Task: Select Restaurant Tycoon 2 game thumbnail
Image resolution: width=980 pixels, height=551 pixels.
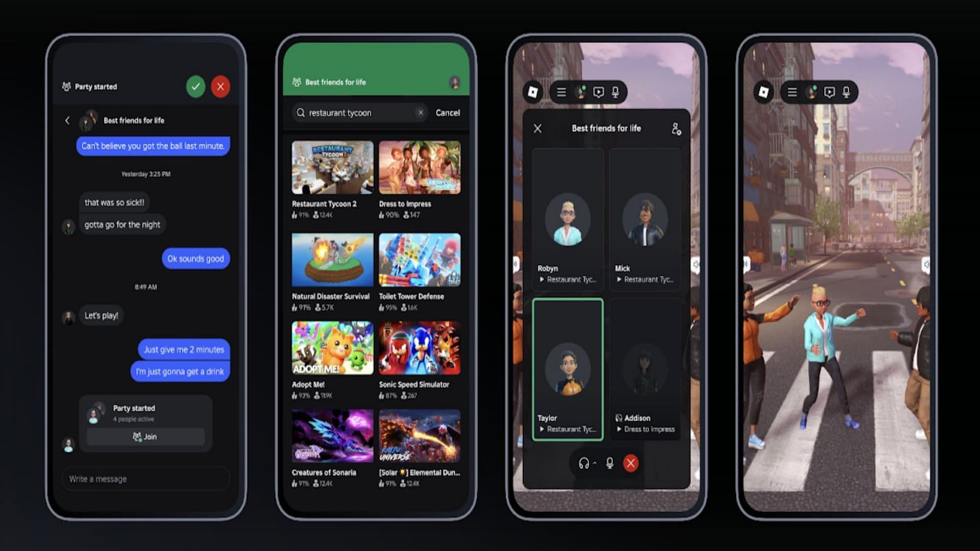Action: coord(332,166)
